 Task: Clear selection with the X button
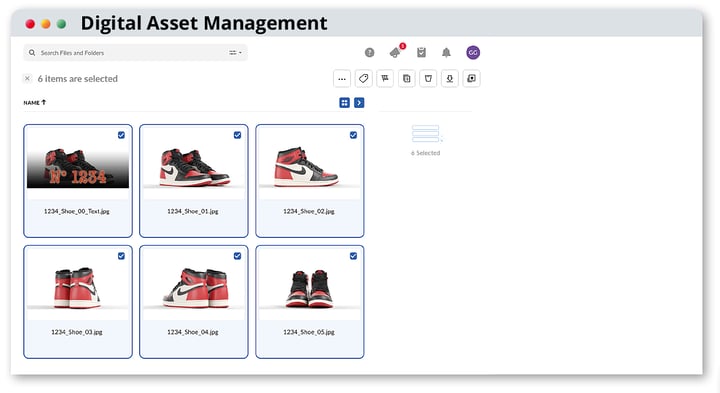coord(28,79)
